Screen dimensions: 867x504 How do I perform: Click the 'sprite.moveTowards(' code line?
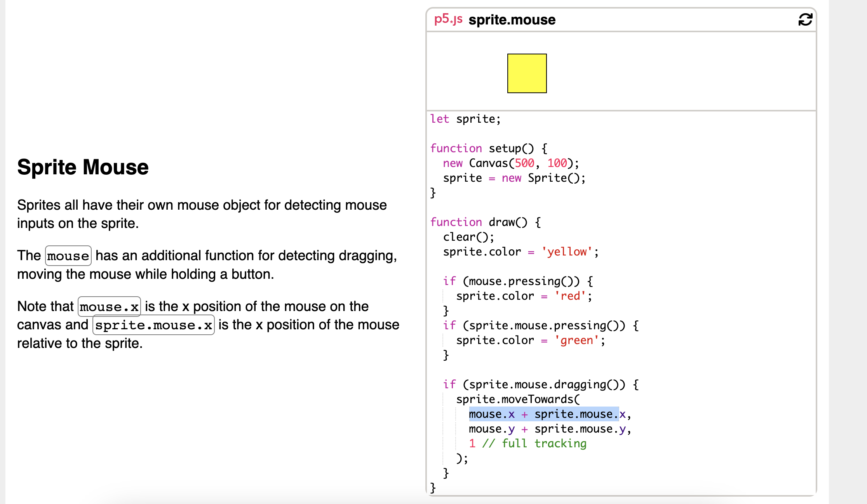click(x=518, y=399)
